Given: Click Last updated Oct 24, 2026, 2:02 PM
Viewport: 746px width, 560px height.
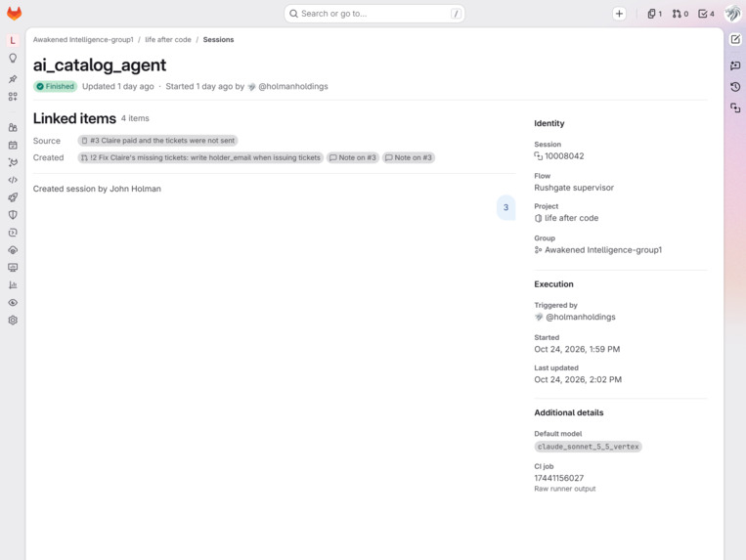Looking at the screenshot, I should [578, 380].
